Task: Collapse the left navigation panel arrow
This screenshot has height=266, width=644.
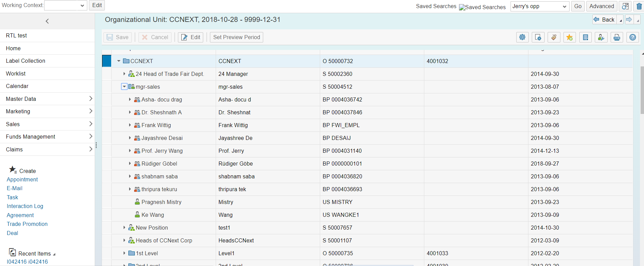Action: 47,21
